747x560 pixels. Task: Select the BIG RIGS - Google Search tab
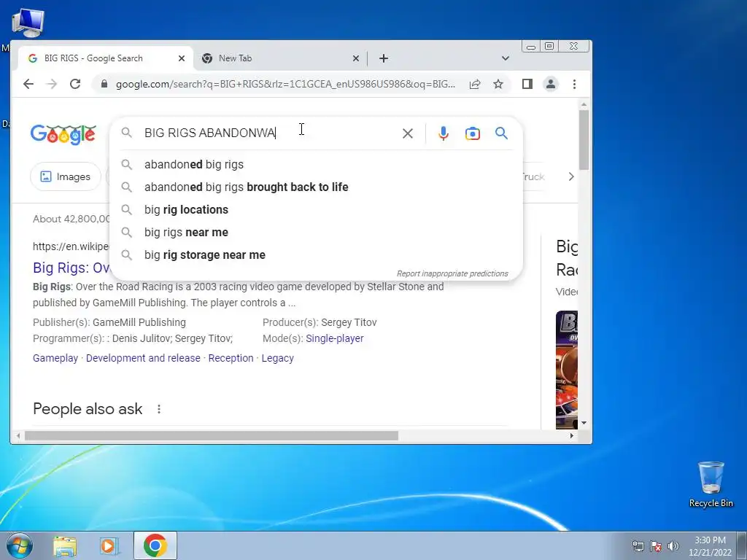click(105, 58)
